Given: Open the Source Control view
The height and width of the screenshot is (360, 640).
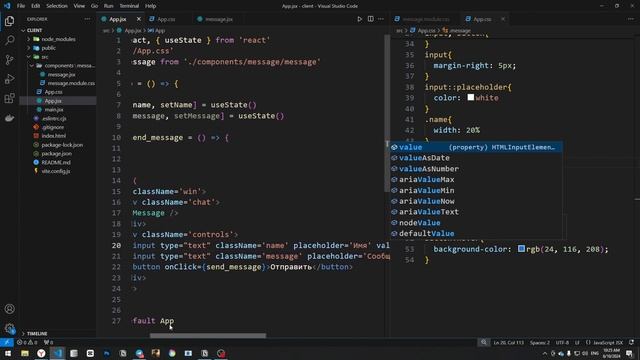Looking at the screenshot, I should (9, 60).
